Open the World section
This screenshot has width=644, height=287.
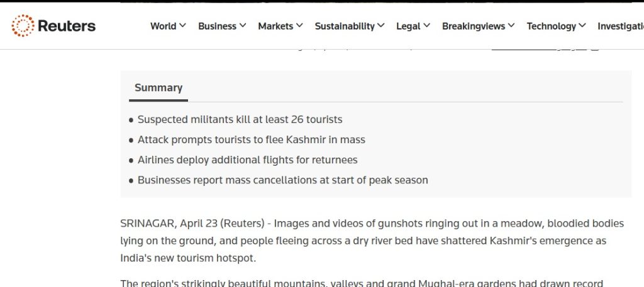click(163, 26)
